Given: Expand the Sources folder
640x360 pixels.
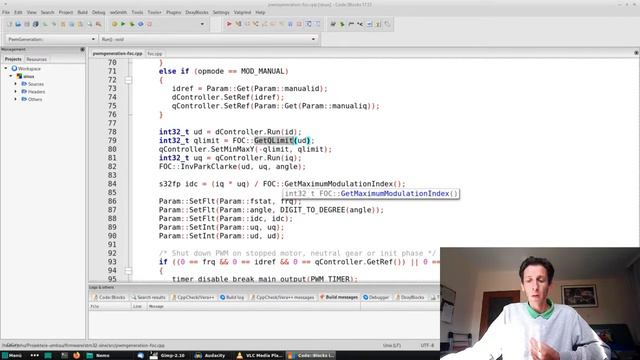Looking at the screenshot, I should point(16,84).
